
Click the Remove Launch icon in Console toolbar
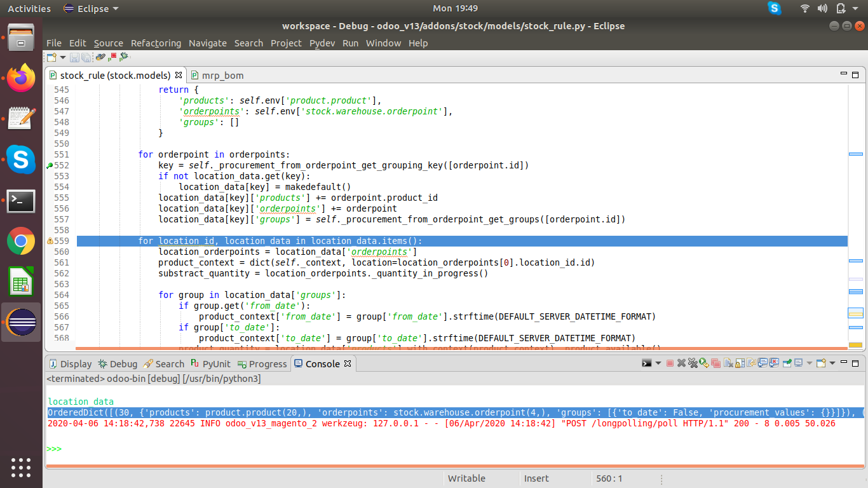pyautogui.click(x=681, y=363)
